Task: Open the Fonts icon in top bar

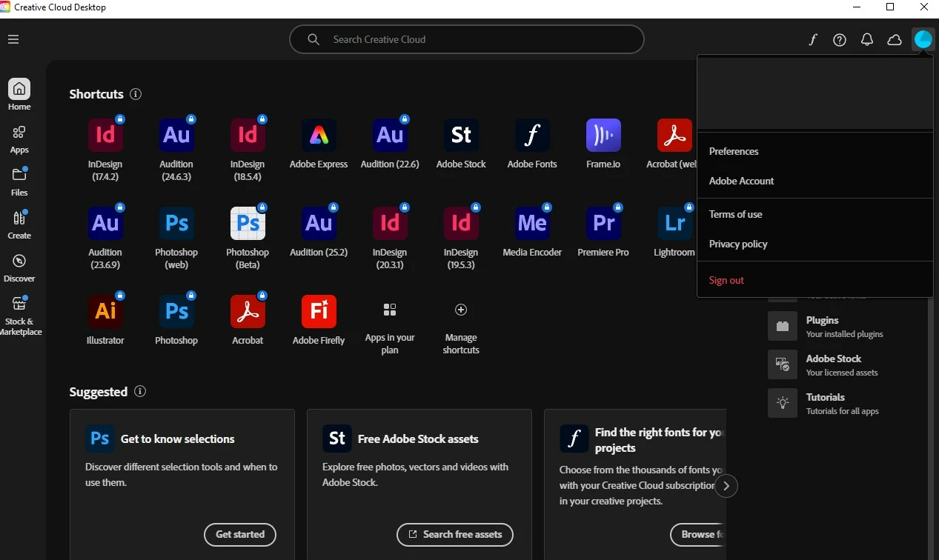Action: 812,40
